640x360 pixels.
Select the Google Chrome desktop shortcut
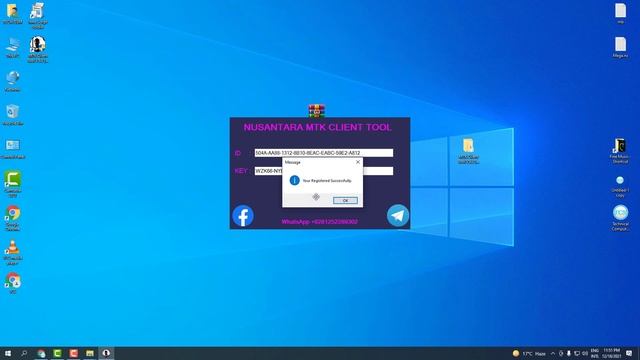pos(13,218)
